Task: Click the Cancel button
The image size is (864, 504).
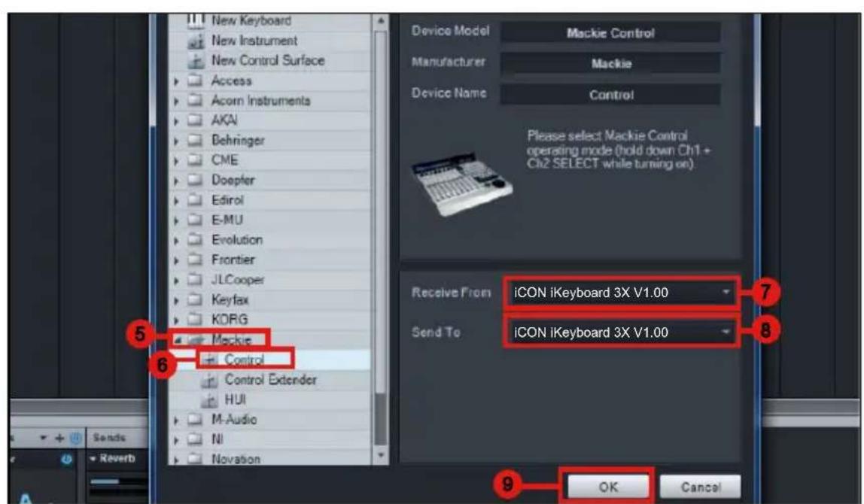Action: 701,487
